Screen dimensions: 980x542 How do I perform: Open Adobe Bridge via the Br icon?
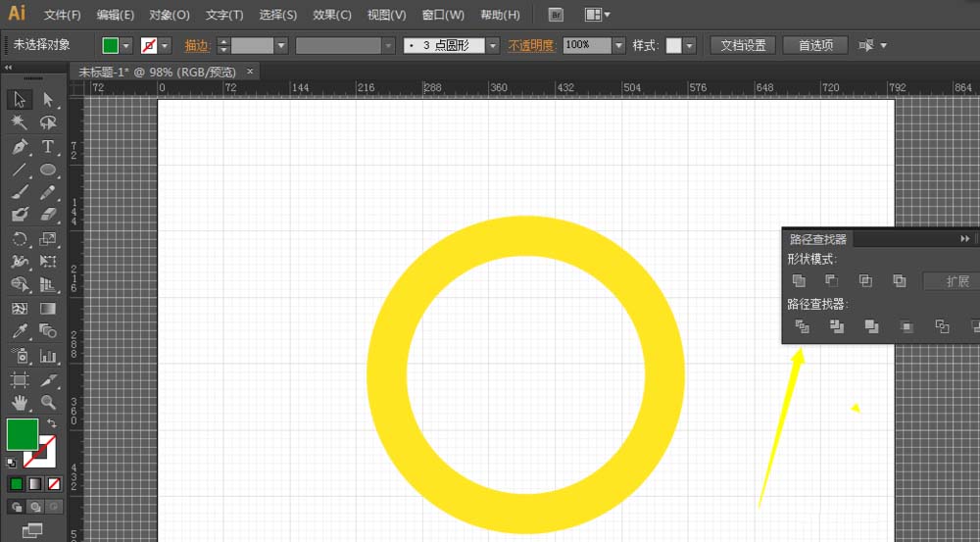point(556,15)
